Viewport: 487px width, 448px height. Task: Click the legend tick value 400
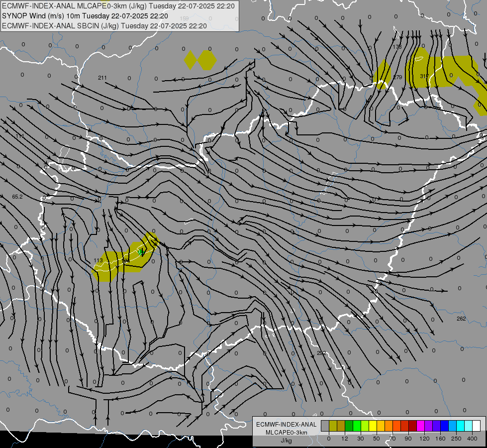(472, 439)
